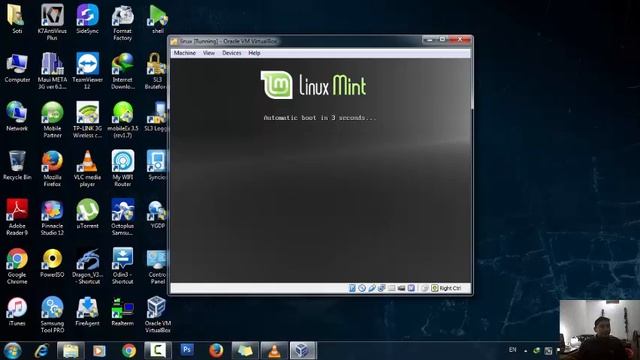Open the Help menu in VirtualBox
This screenshot has width=640, height=360.
[254, 53]
